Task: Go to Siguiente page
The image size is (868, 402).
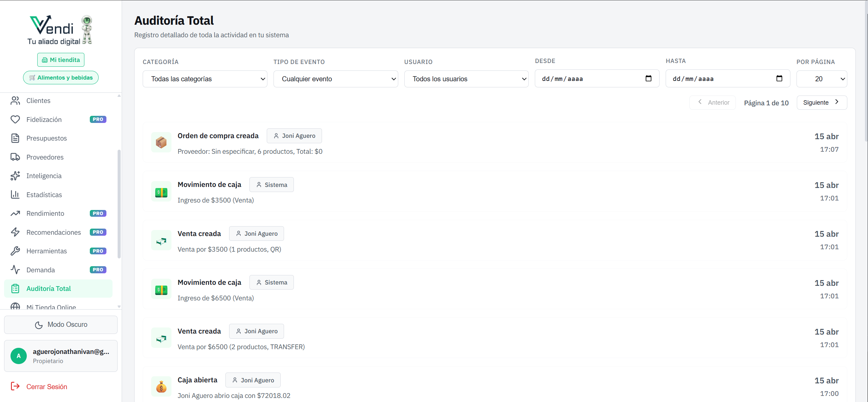Action: click(x=821, y=103)
